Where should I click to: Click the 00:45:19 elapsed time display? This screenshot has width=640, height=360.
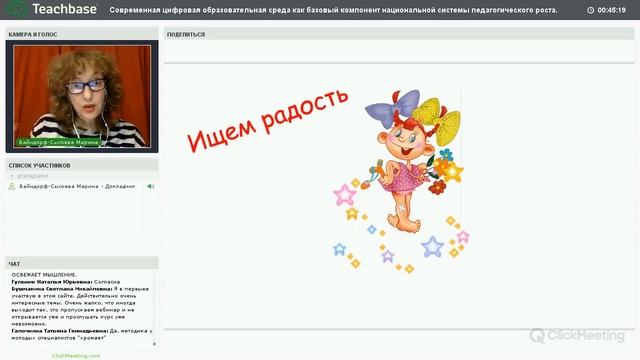coord(611,10)
